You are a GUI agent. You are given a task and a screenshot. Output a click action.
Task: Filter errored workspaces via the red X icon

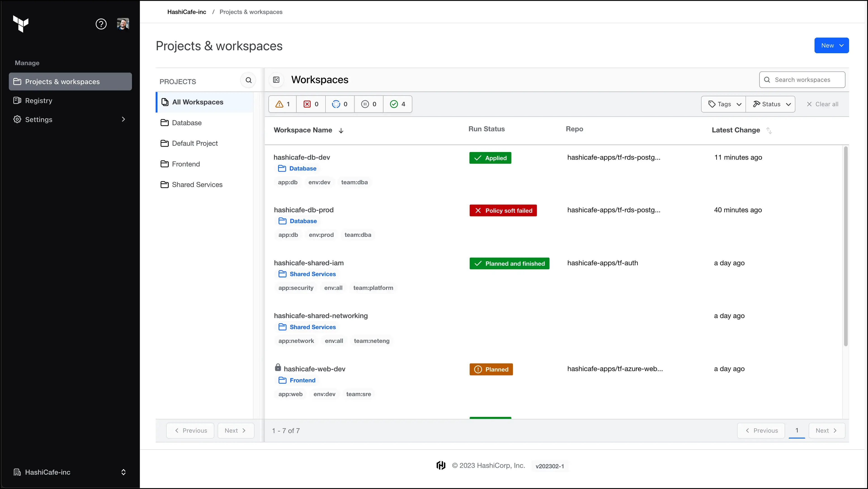click(x=310, y=104)
